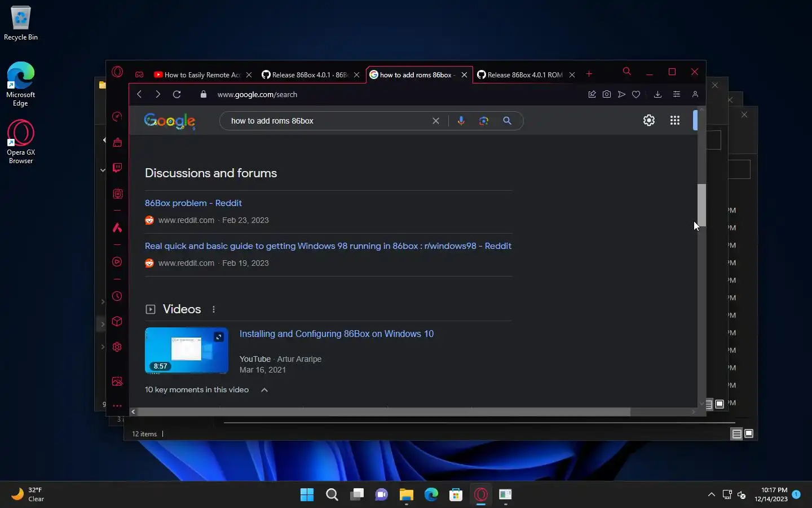Open Google apps grid
Image resolution: width=812 pixels, height=508 pixels.
(675, 120)
